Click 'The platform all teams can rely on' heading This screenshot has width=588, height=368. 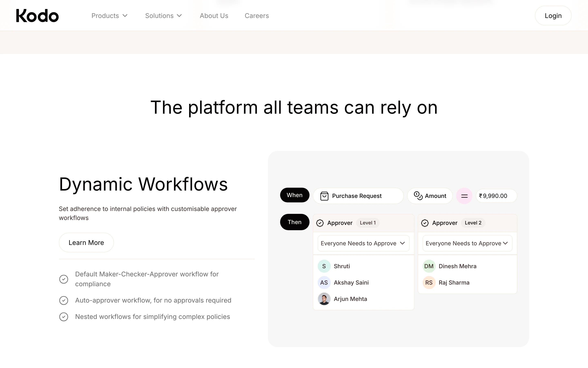(294, 107)
